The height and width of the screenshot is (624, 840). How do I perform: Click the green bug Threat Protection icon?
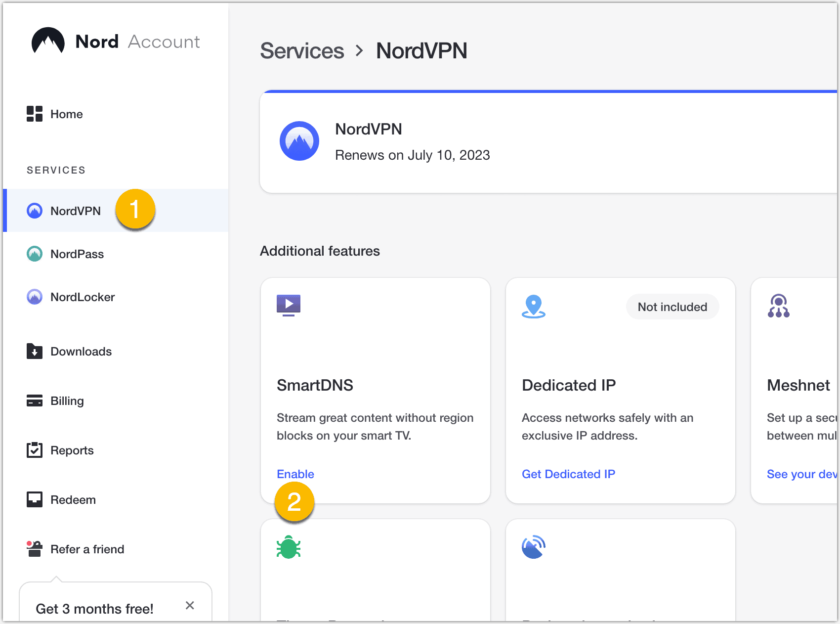click(x=289, y=548)
